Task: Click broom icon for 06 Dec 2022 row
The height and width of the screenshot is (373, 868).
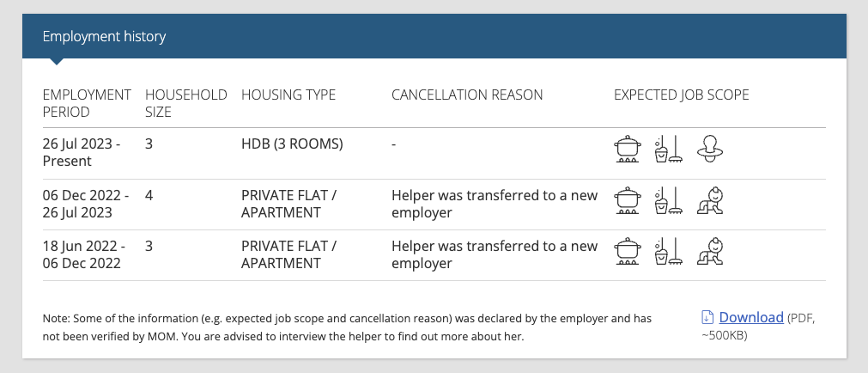Action: [x=669, y=200]
